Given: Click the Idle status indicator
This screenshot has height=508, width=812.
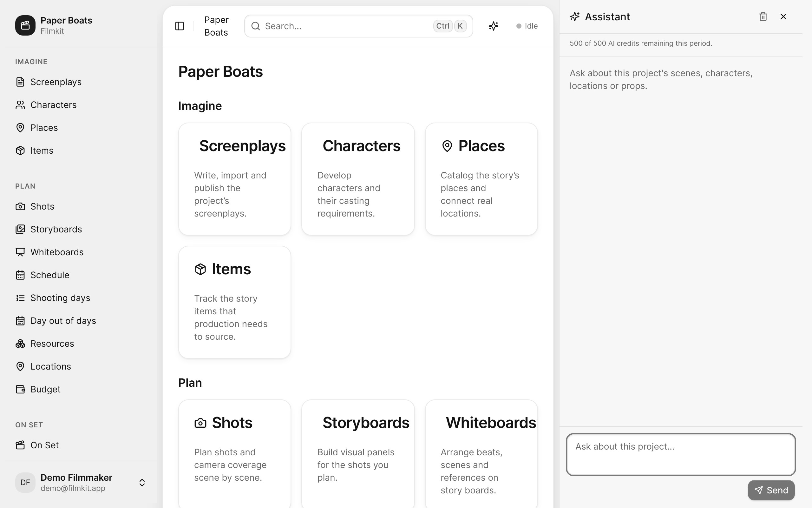Looking at the screenshot, I should [527, 26].
